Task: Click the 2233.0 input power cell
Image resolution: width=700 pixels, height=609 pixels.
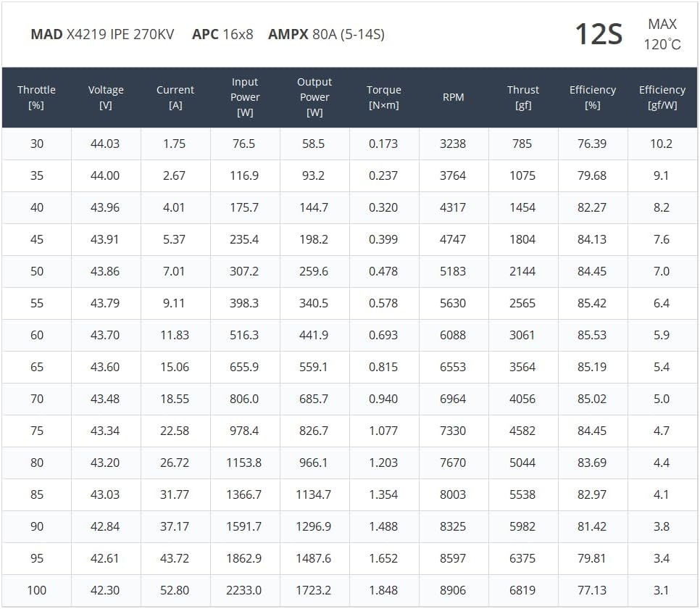Action: click(x=245, y=590)
